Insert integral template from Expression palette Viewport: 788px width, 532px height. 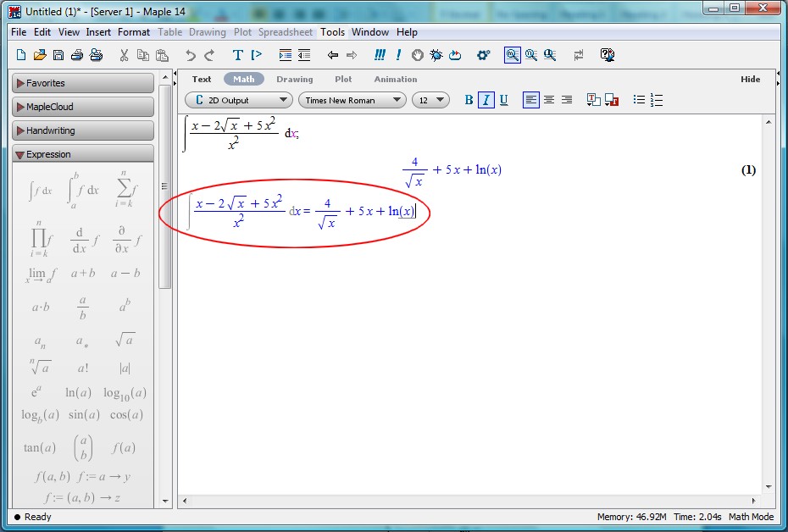pyautogui.click(x=41, y=191)
